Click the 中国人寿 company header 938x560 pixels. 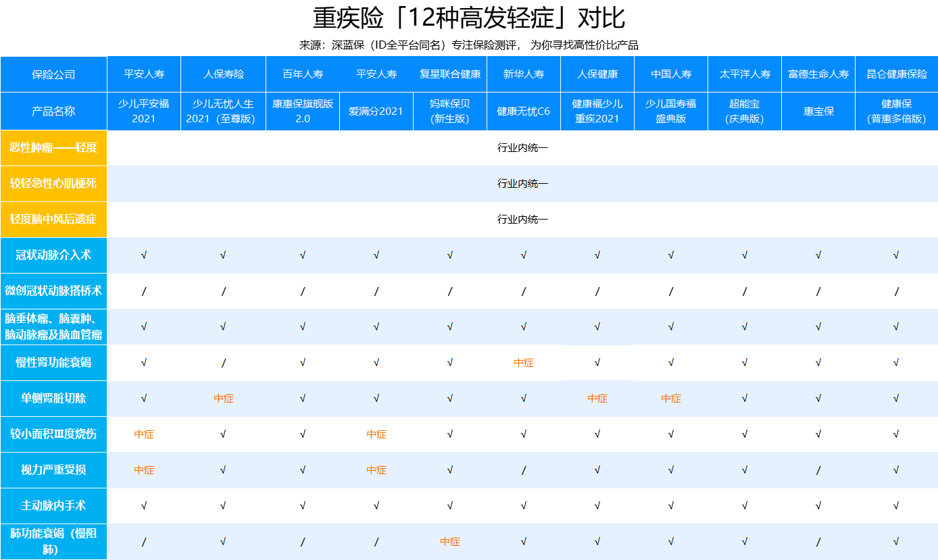(671, 74)
